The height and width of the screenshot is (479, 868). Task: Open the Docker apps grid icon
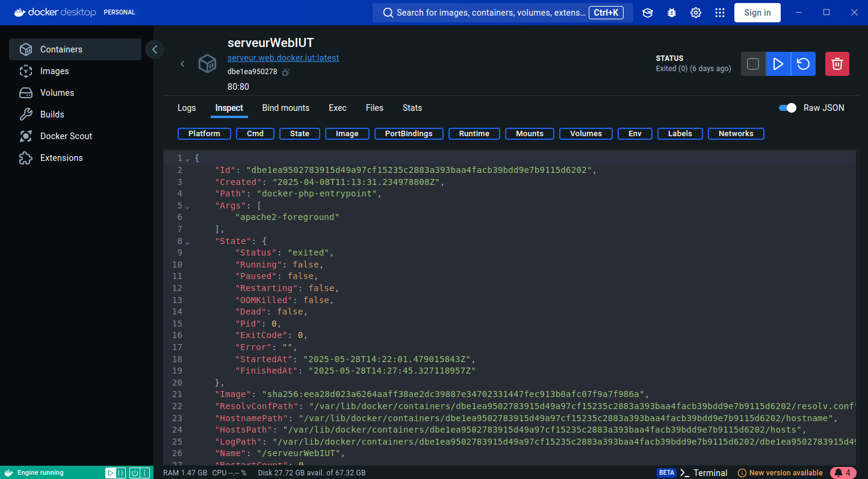(x=720, y=13)
